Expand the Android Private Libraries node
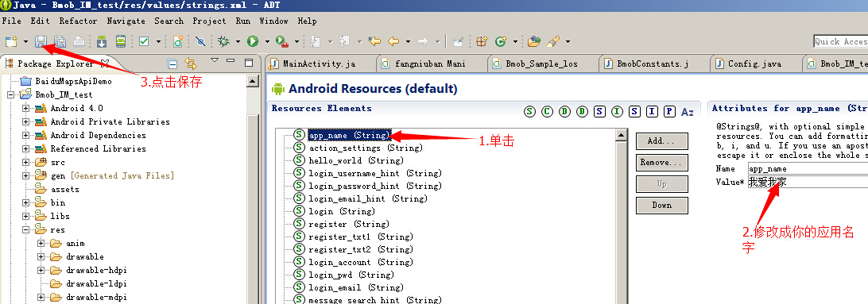 [25, 121]
